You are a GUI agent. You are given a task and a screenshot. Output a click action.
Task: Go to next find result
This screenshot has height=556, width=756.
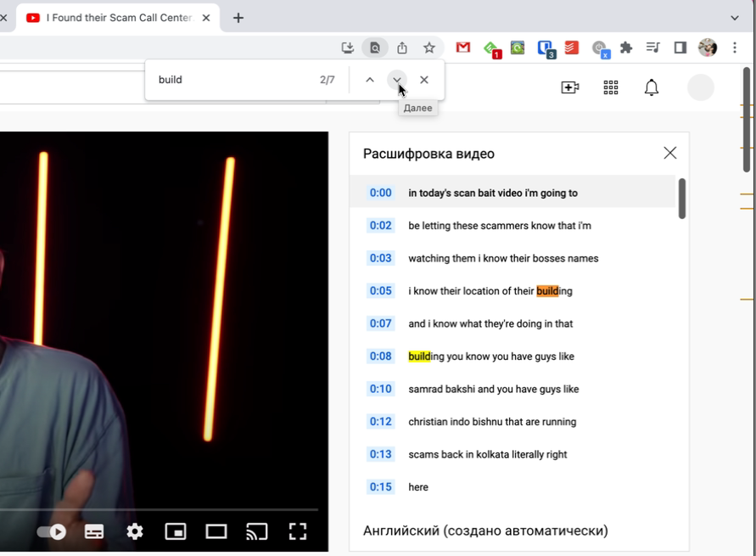pyautogui.click(x=397, y=80)
